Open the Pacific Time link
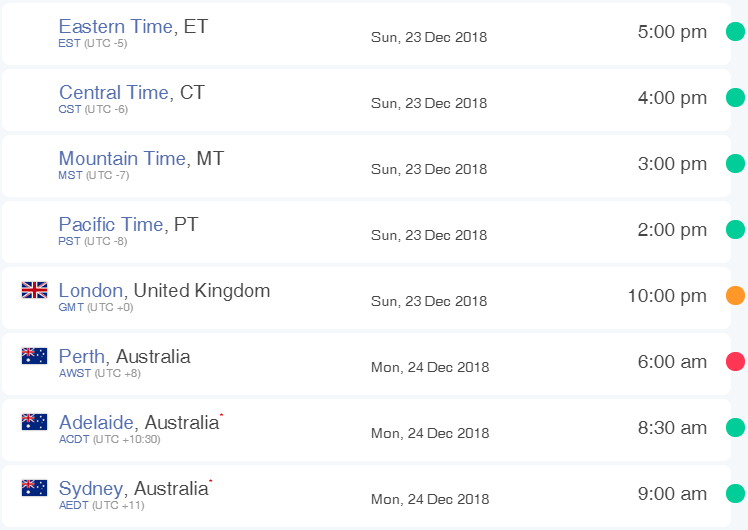This screenshot has height=530, width=748. point(111,224)
